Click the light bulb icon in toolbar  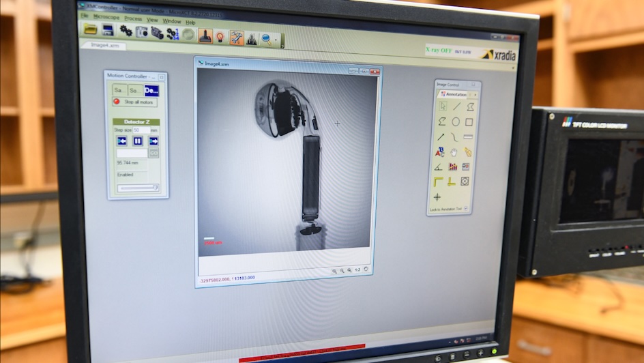tap(220, 36)
